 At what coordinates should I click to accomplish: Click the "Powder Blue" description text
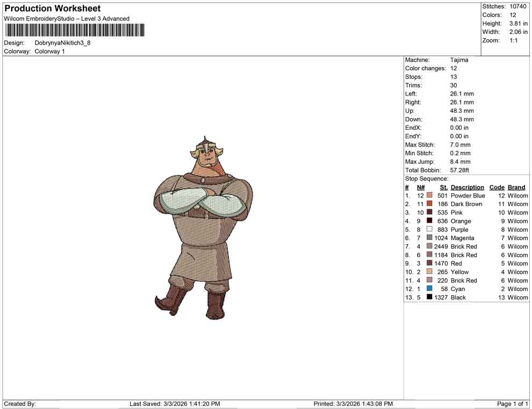[x=468, y=195]
